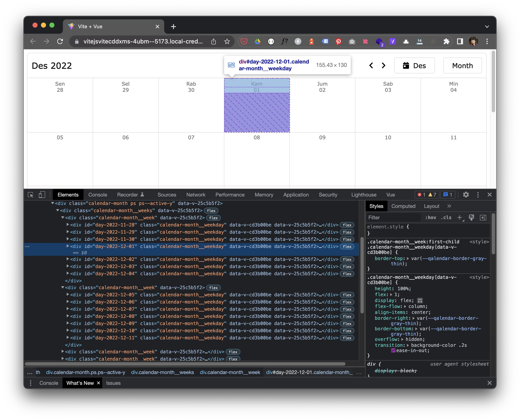Expand the day-2022-12-01 div node

pos(68,246)
